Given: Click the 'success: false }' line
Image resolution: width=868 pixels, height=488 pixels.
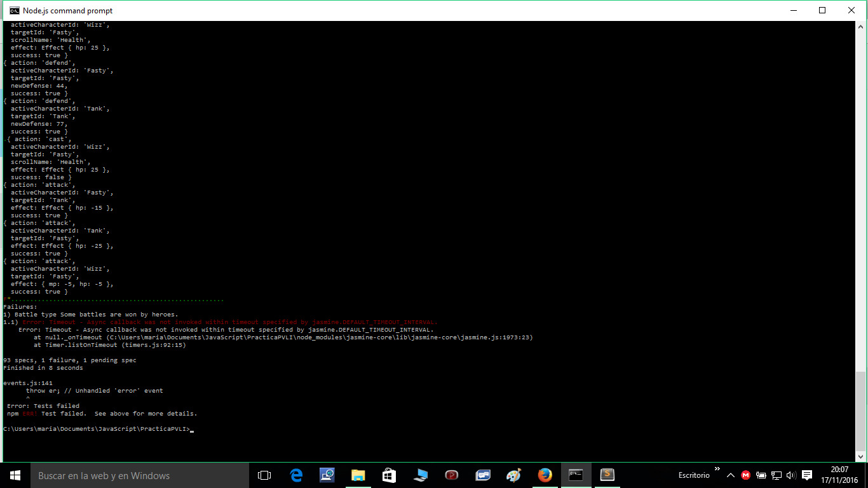Looking at the screenshot, I should tap(41, 177).
